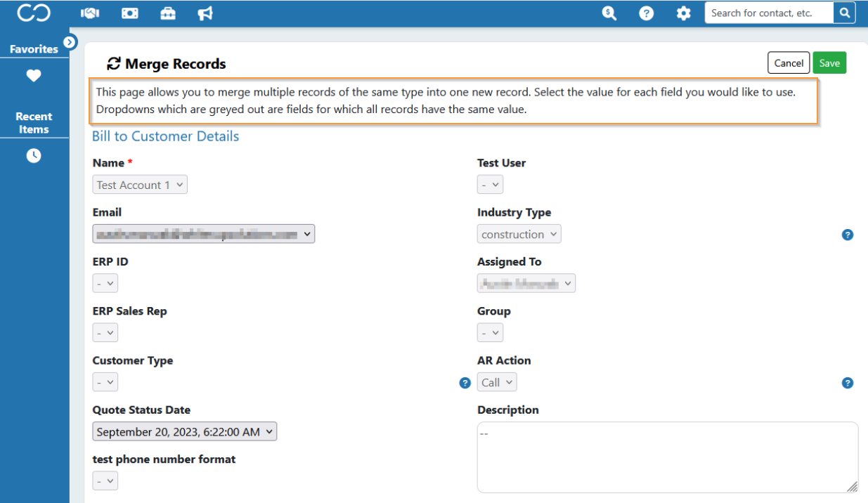Open the Industry Type dropdown
This screenshot has width=868, height=503.
[519, 234]
